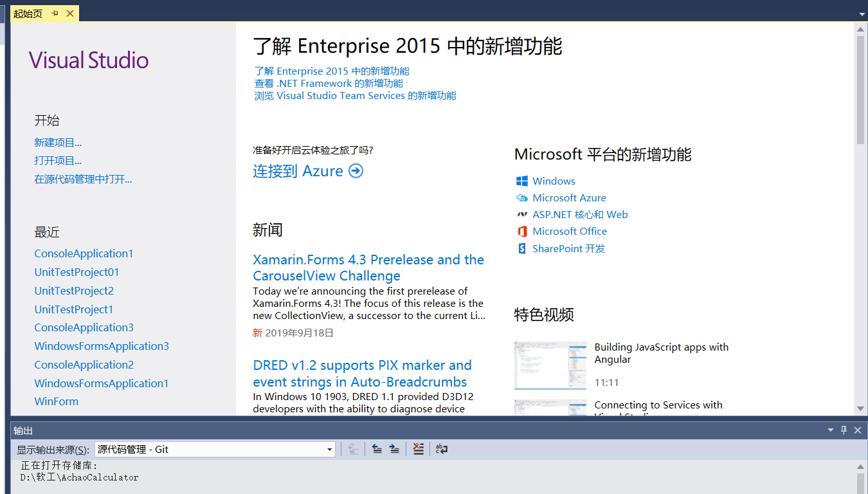Open recent project ConsoleApplication3
868x494 pixels.
(x=84, y=327)
